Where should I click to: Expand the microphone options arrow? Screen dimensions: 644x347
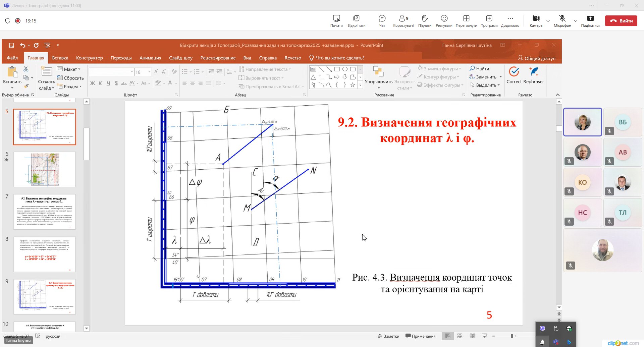point(576,21)
